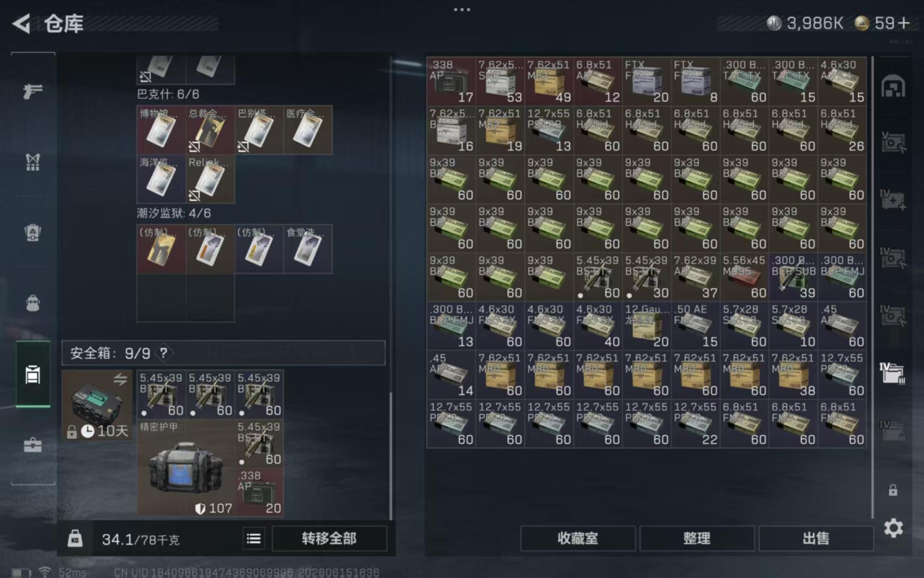This screenshot has width=924, height=578.
Task: Select the 12 Gauge stack of 20
Action: 647,325
